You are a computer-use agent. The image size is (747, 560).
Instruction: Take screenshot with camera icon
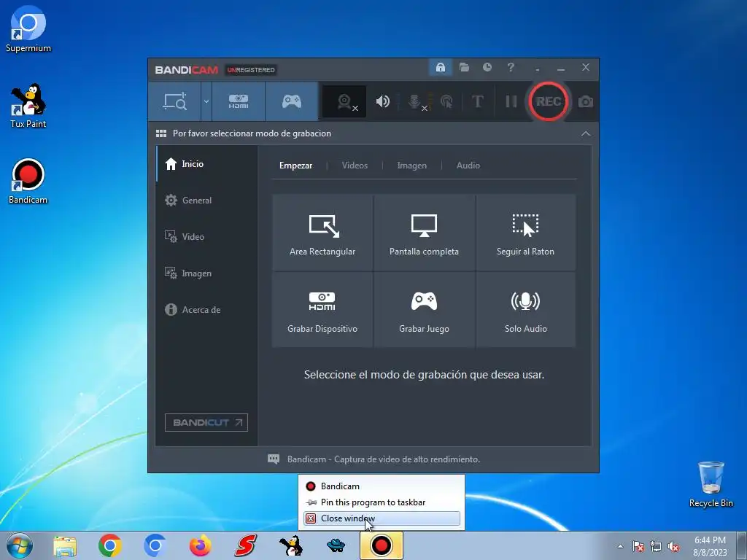586,101
